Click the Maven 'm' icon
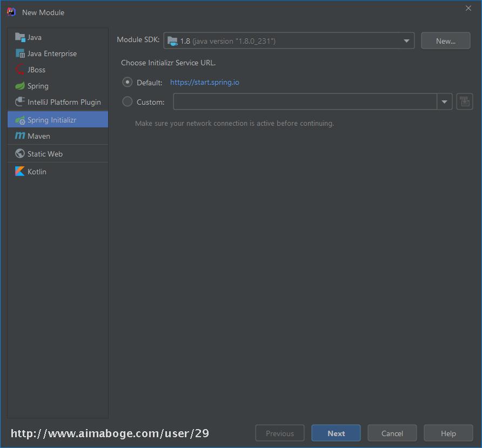This screenshot has height=448, width=482. (20, 135)
